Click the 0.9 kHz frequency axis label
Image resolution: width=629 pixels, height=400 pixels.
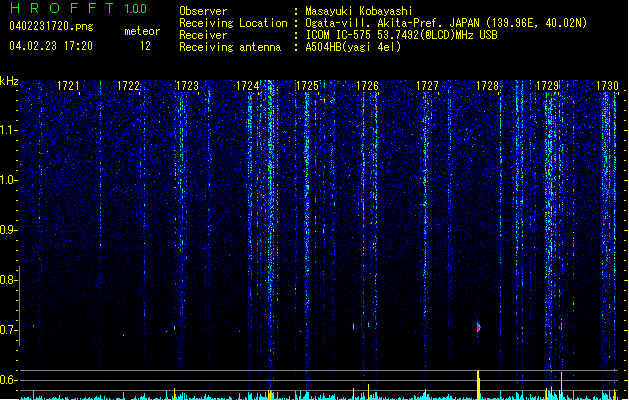pos(8,230)
